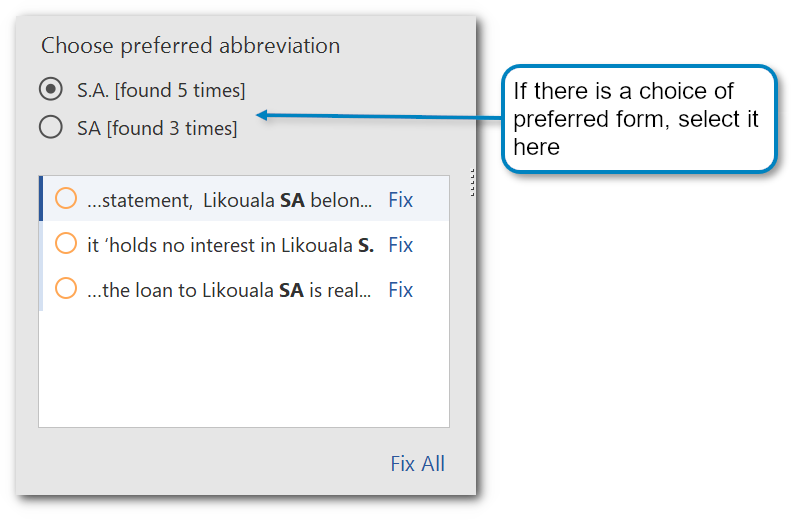Open the '...the loan to Likouala SA is real...' result text
Screen dimensions: 801x520
pyautogui.click(x=229, y=290)
